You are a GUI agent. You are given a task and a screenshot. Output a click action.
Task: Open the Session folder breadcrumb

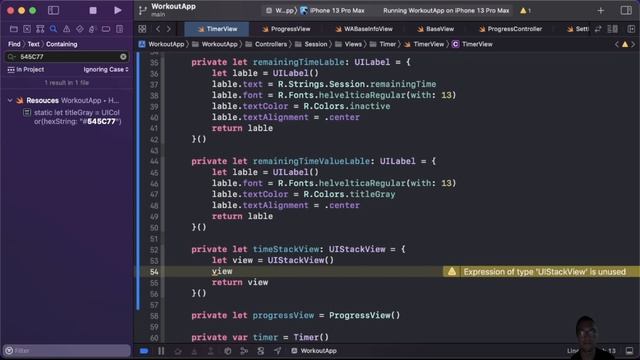point(311,44)
